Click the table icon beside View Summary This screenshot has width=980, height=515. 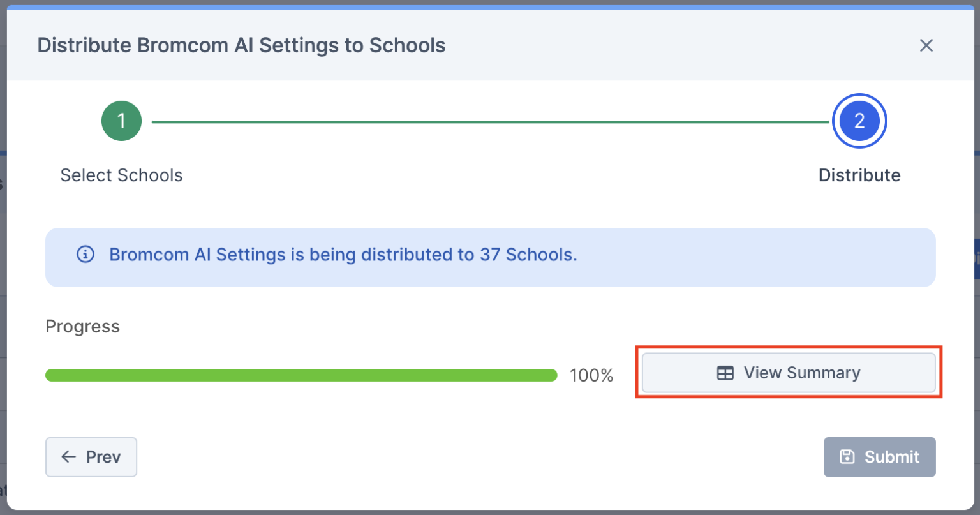[x=725, y=373]
